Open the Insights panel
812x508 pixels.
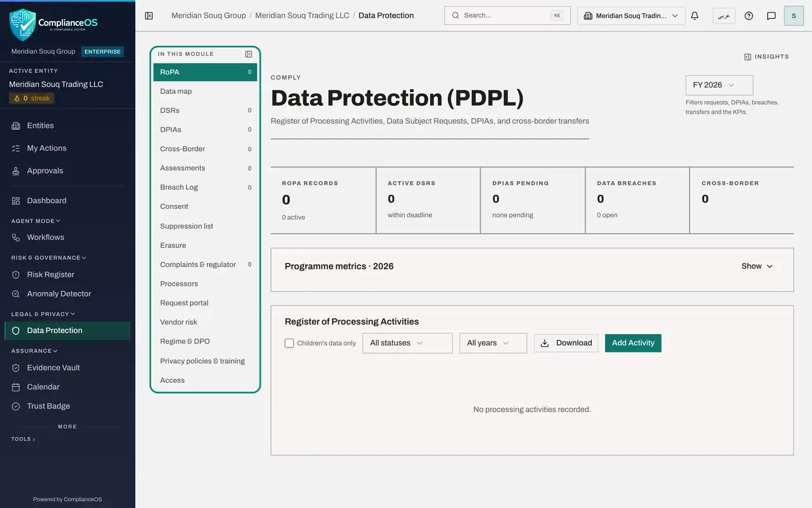[x=766, y=57]
